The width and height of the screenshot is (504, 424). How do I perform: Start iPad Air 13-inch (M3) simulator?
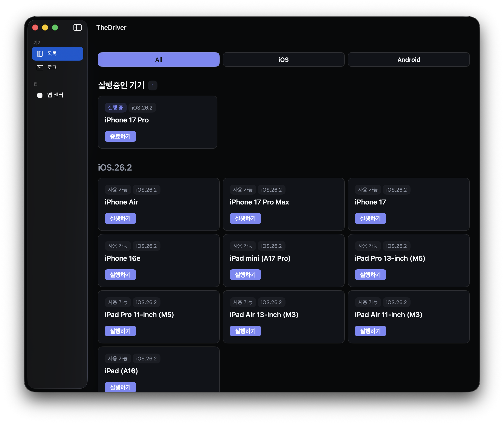pyautogui.click(x=245, y=331)
